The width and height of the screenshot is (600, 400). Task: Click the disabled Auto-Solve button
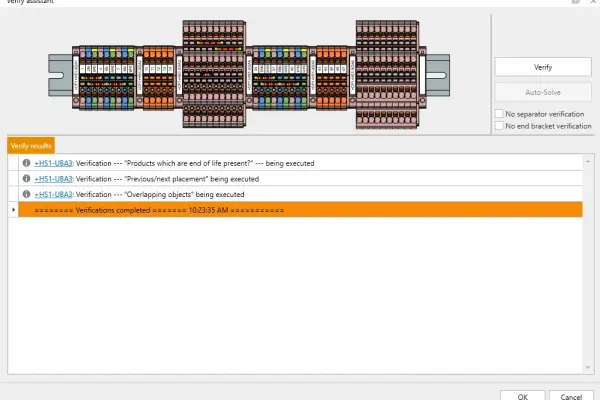point(543,92)
